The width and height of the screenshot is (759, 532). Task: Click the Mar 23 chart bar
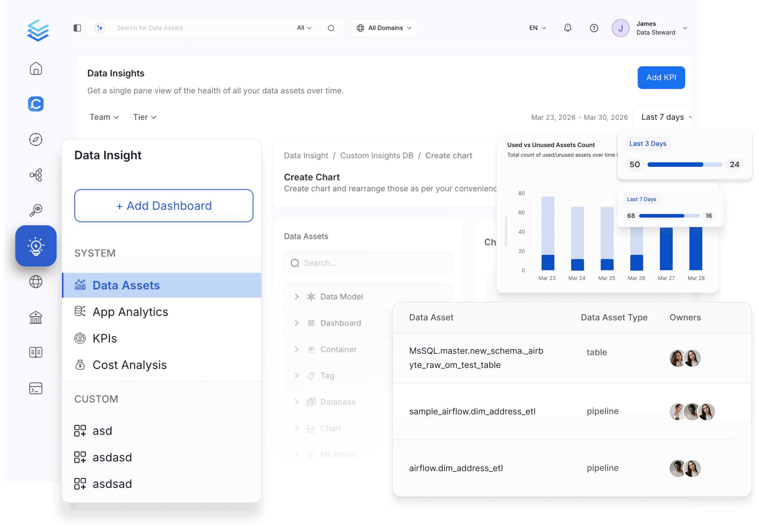pos(548,233)
